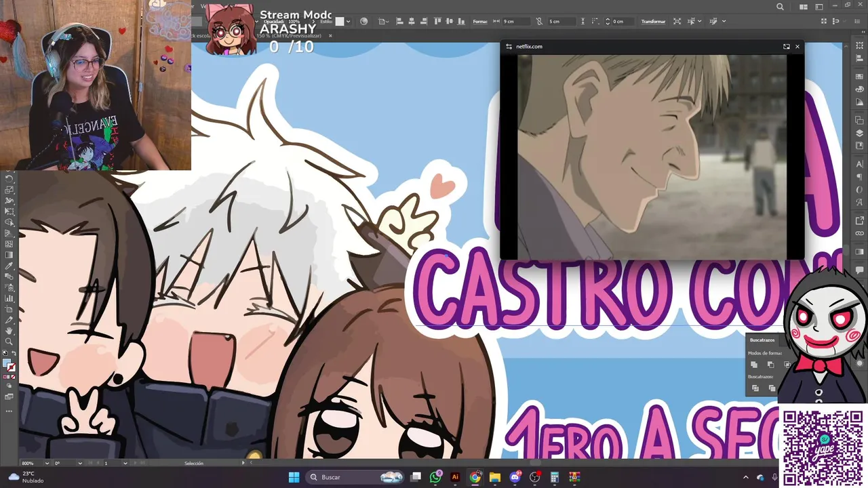Screen dimensions: 868x488
Task: Click the 0 cm corner radius field
Action: click(623, 21)
